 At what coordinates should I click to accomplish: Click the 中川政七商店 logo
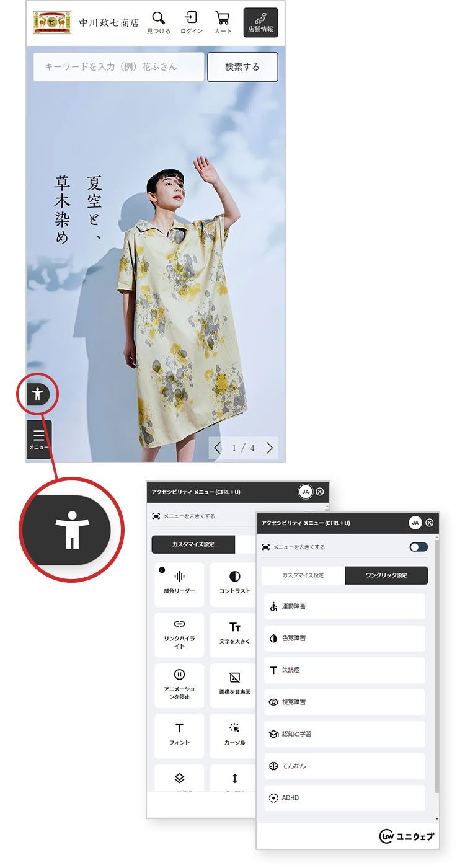coord(86,23)
